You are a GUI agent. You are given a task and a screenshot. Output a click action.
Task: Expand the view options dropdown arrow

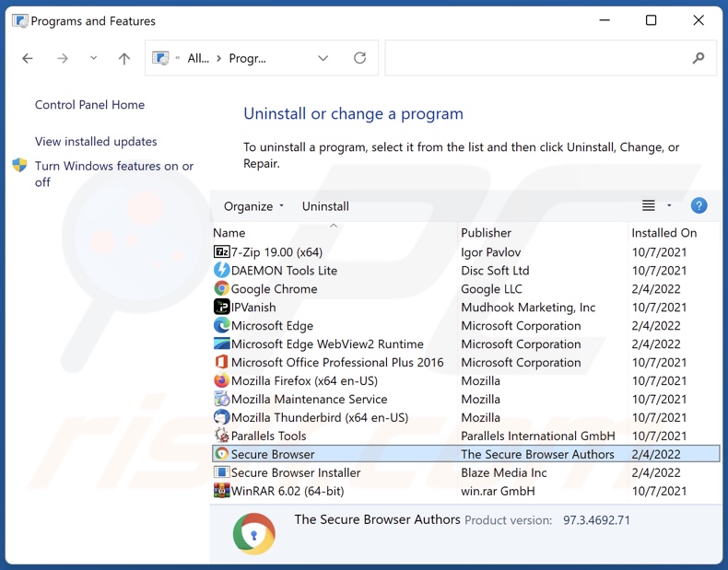pyautogui.click(x=669, y=206)
